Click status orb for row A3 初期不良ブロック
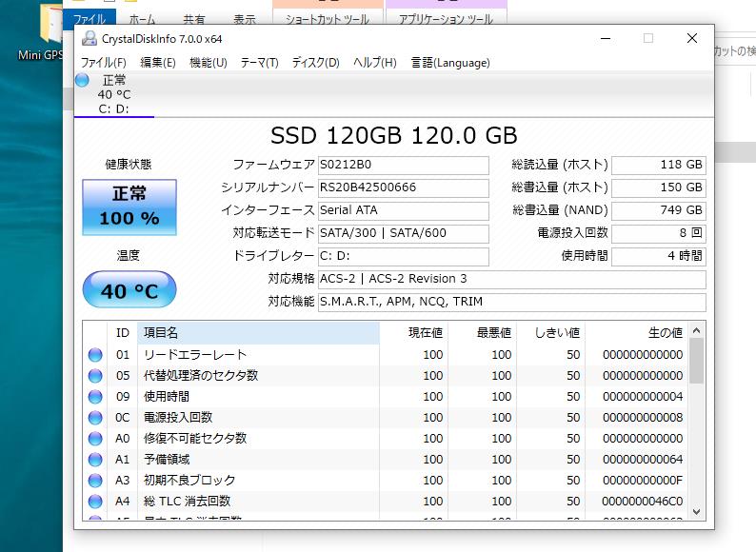 pyautogui.click(x=95, y=481)
